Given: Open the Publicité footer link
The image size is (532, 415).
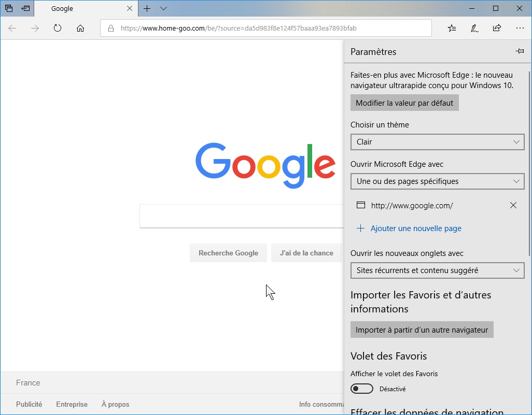Looking at the screenshot, I should [29, 404].
